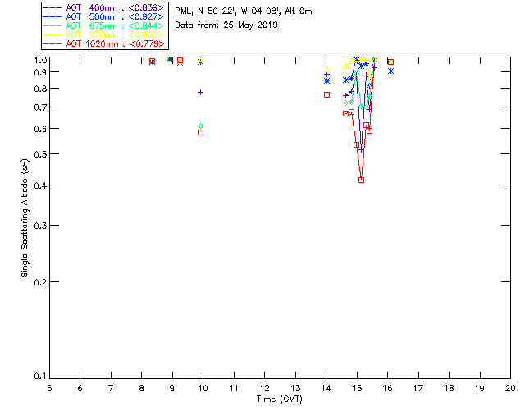Click x-axis tick label 20
Viewport: 525px width, 420px height.
pyautogui.click(x=510, y=388)
